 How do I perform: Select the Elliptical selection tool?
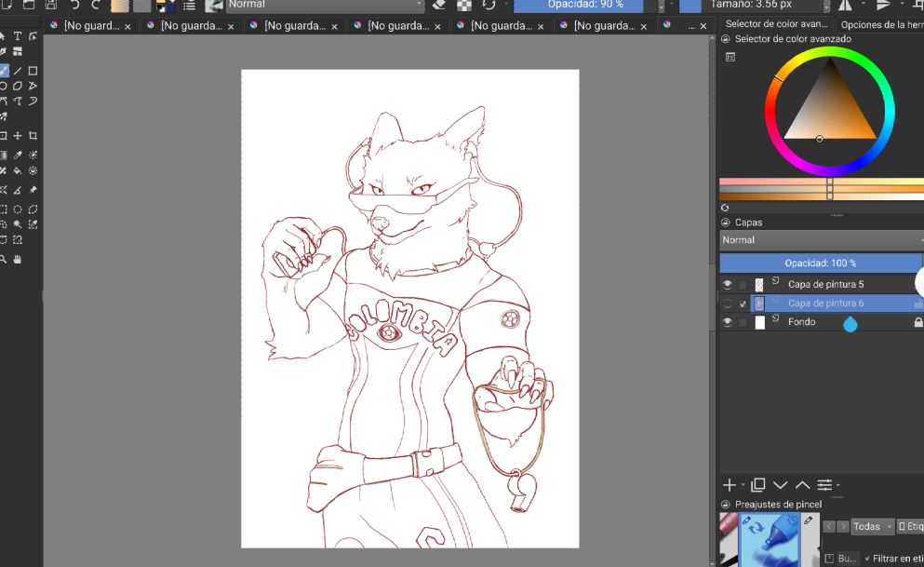point(18,209)
